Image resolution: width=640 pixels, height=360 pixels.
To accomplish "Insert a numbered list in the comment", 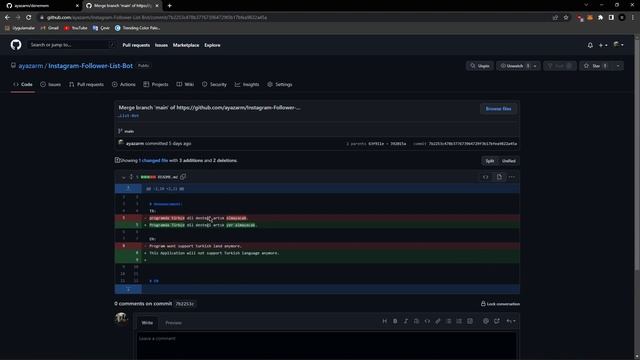I will coord(459,321).
